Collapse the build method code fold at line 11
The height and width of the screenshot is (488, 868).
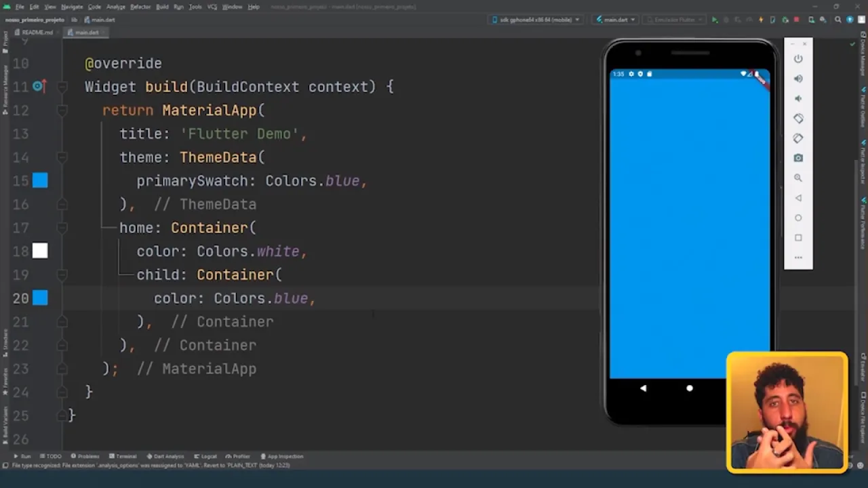[62, 87]
